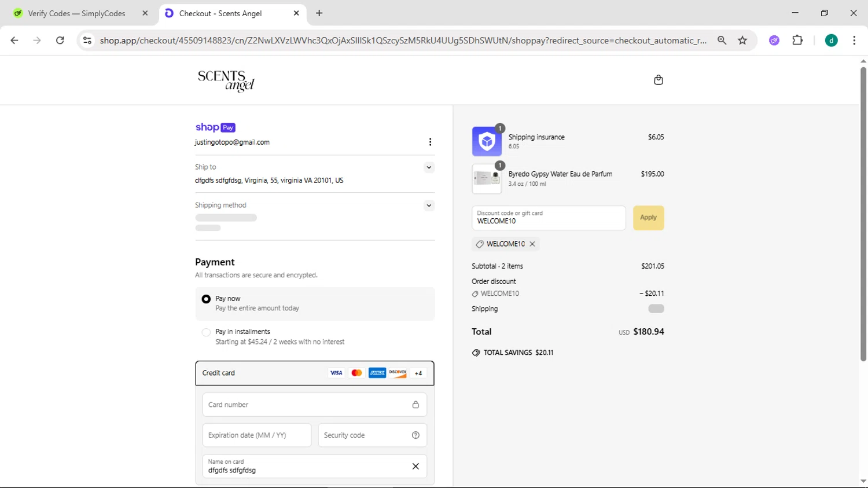The image size is (868, 488).
Task: Click the Byredo Gypsy Water product thumbnail
Action: click(x=487, y=179)
